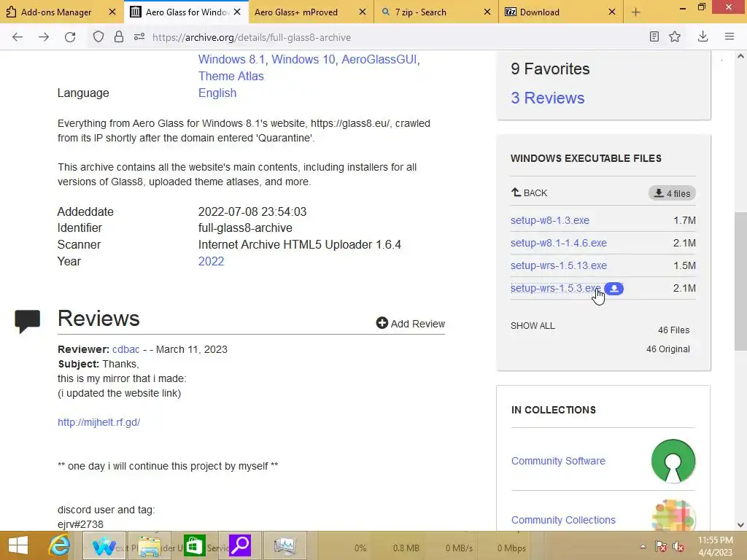Open the http://mijhelt.rf.gd/ link

click(98, 422)
